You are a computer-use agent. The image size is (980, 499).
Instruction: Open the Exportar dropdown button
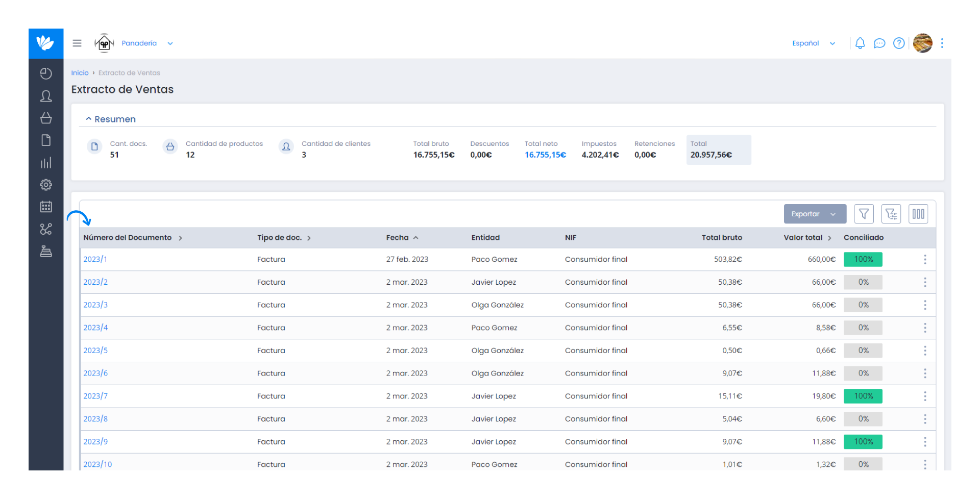coord(815,214)
